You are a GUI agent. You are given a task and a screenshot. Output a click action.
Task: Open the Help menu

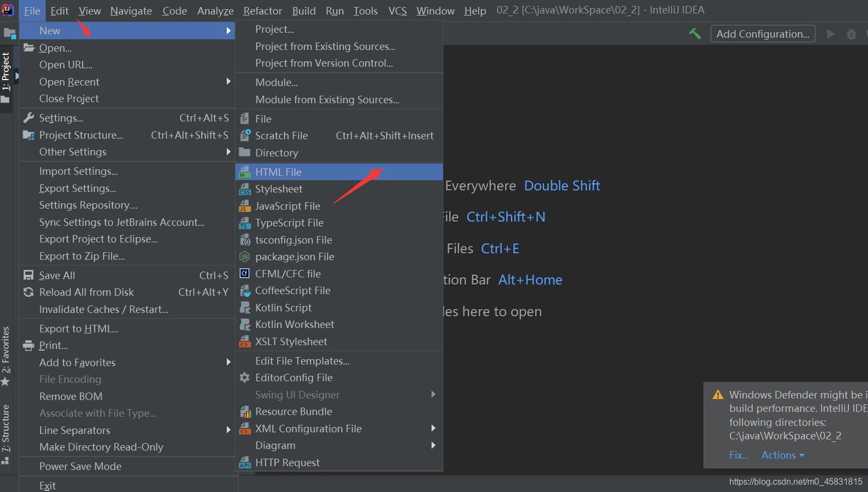[x=475, y=11]
